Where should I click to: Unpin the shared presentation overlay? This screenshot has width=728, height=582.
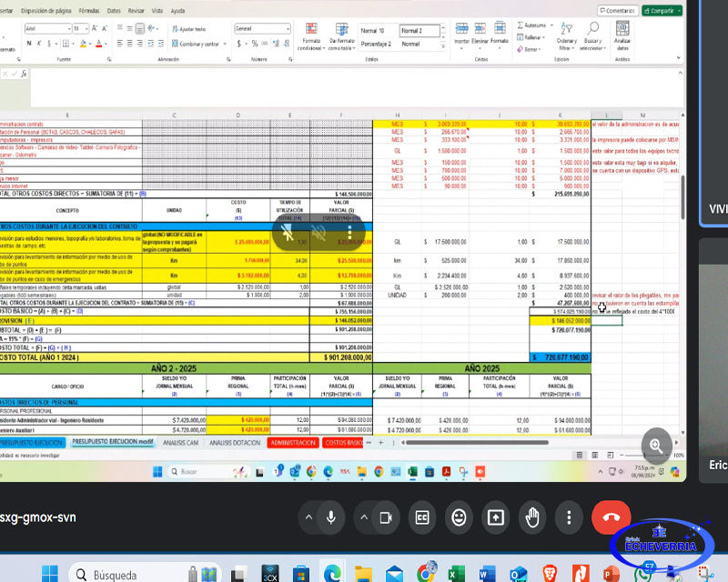pyautogui.click(x=288, y=233)
